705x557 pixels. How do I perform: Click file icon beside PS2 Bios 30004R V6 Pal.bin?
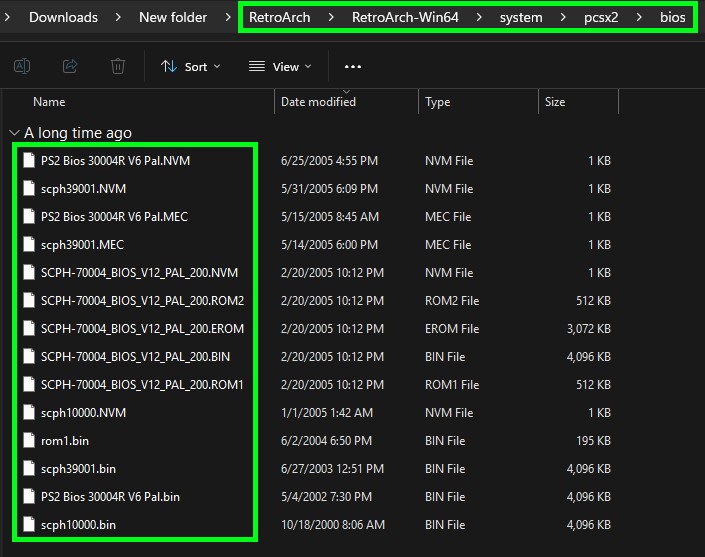(x=29, y=496)
